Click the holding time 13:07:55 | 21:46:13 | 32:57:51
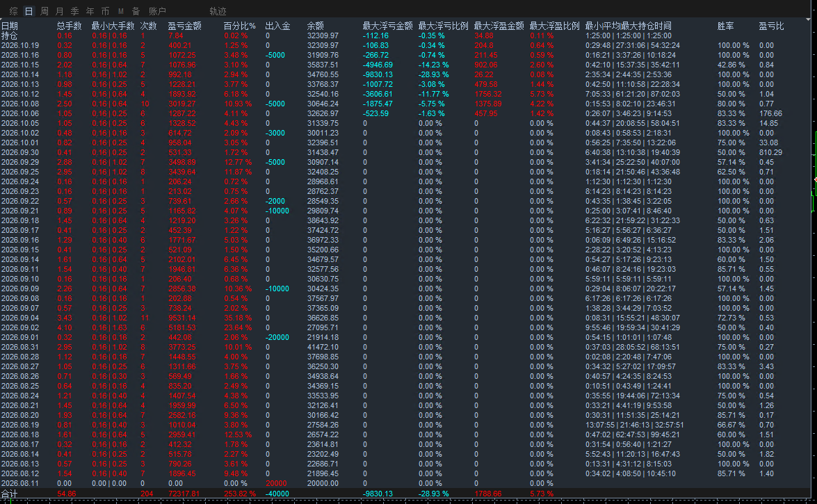 [635, 425]
